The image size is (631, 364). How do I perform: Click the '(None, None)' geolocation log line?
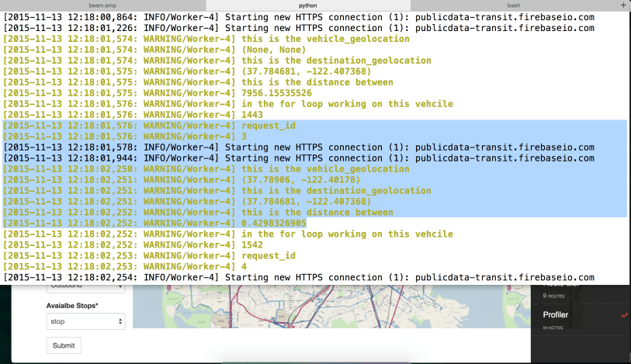(x=154, y=50)
